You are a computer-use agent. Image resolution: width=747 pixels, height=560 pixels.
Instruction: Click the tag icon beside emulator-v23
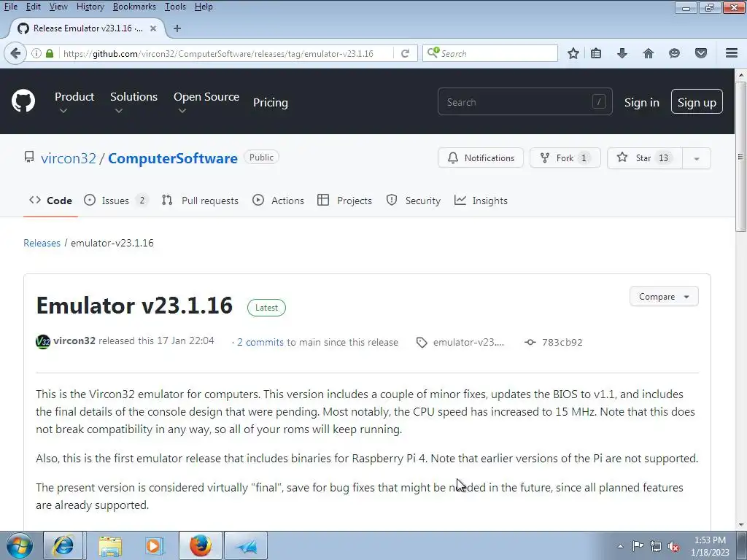(x=422, y=343)
